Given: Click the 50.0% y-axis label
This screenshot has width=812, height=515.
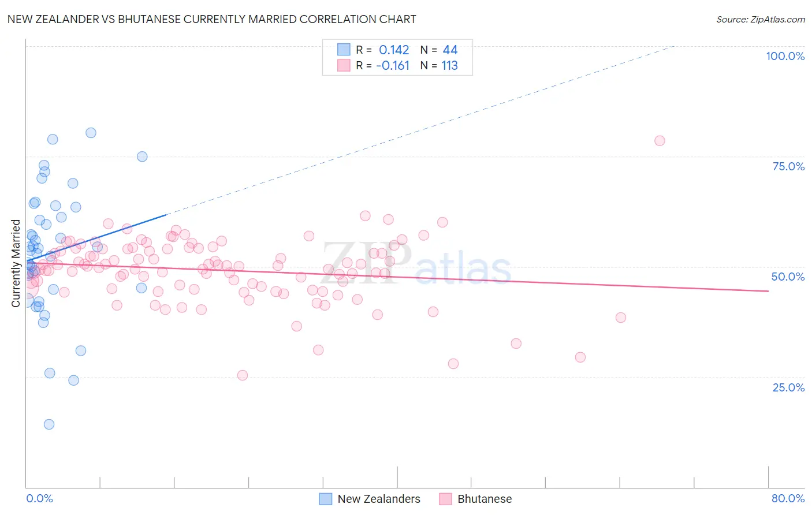Looking at the screenshot, I should [788, 277].
